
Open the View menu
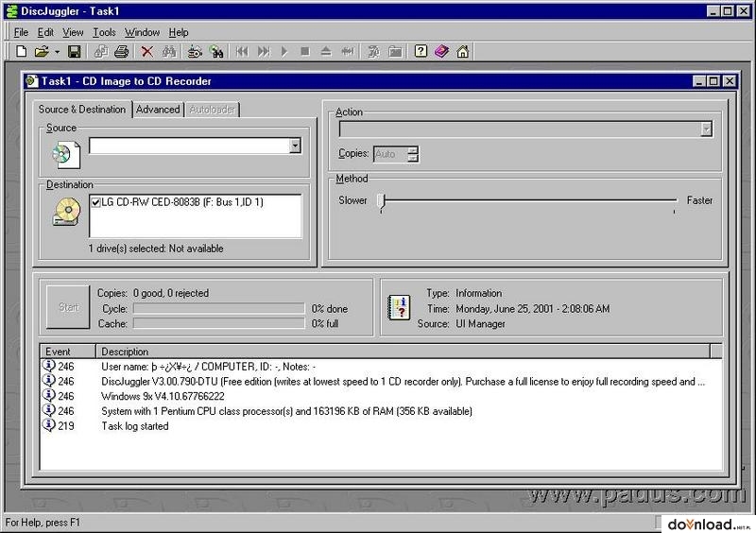pyautogui.click(x=73, y=32)
